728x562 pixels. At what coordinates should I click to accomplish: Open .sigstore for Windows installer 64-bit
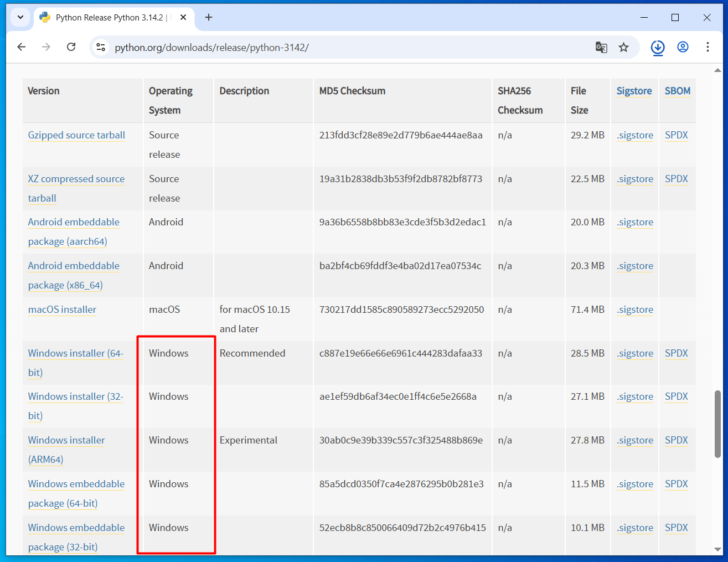coord(635,353)
